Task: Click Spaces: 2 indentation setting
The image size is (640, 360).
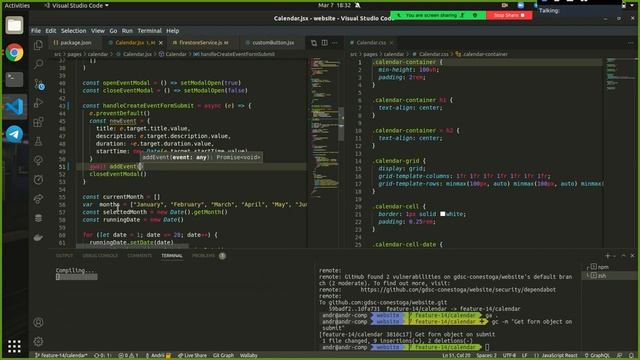Action: click(x=487, y=356)
